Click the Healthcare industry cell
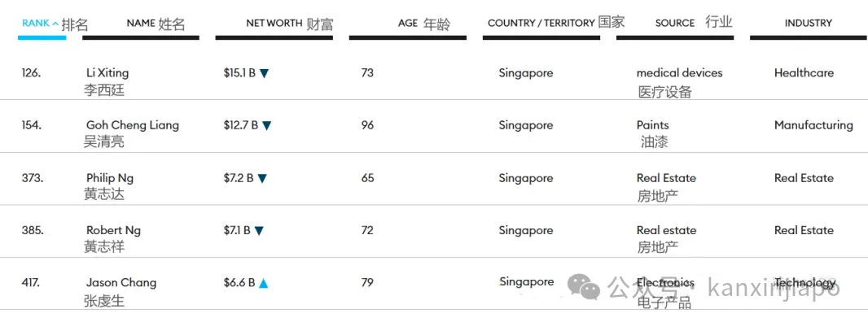The height and width of the screenshot is (322, 868). click(804, 72)
